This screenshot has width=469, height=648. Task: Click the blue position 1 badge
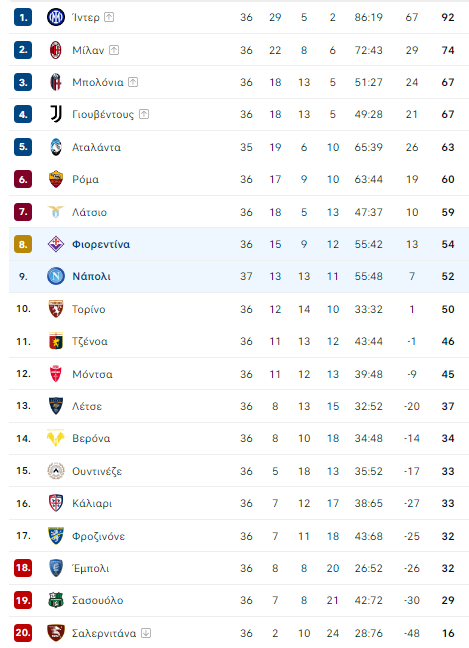pos(23,17)
